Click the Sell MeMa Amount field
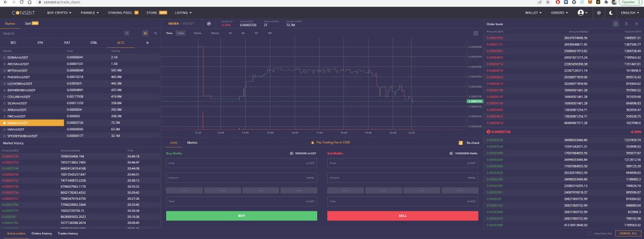644x239 pixels. click(x=402, y=177)
